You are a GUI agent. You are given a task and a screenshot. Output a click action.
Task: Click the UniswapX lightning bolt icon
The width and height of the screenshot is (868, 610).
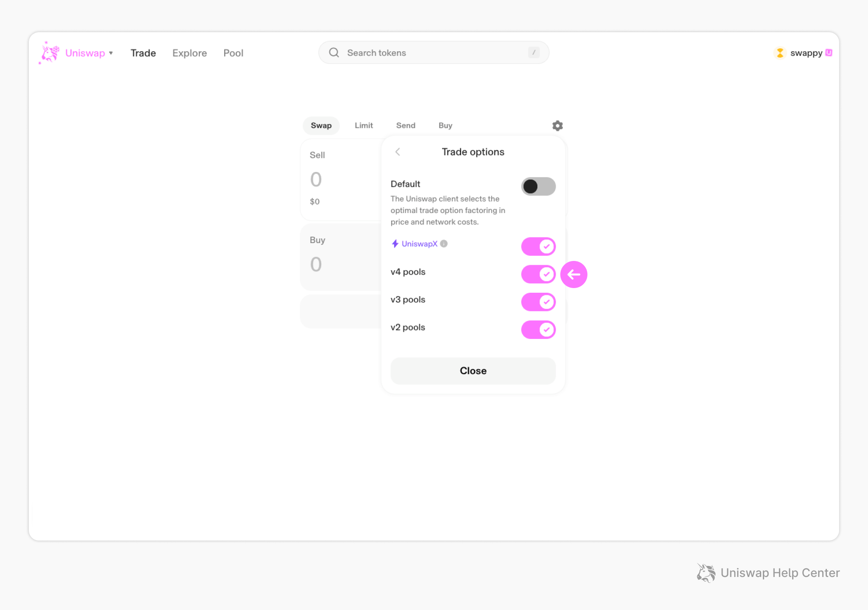click(395, 244)
